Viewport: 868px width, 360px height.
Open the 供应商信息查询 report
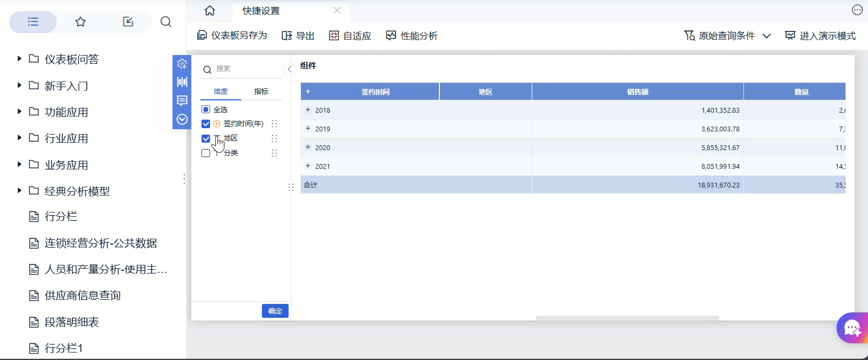[75, 295]
